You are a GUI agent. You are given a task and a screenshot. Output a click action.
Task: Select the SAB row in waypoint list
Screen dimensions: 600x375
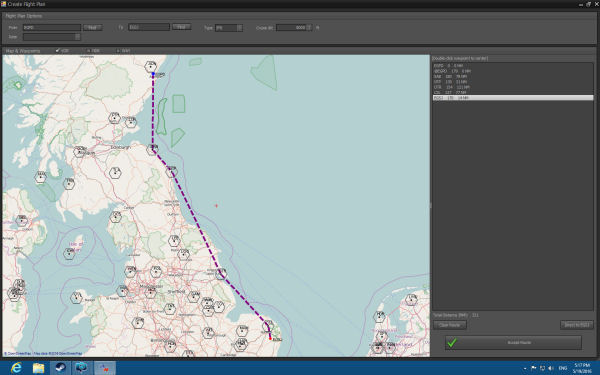click(513, 77)
